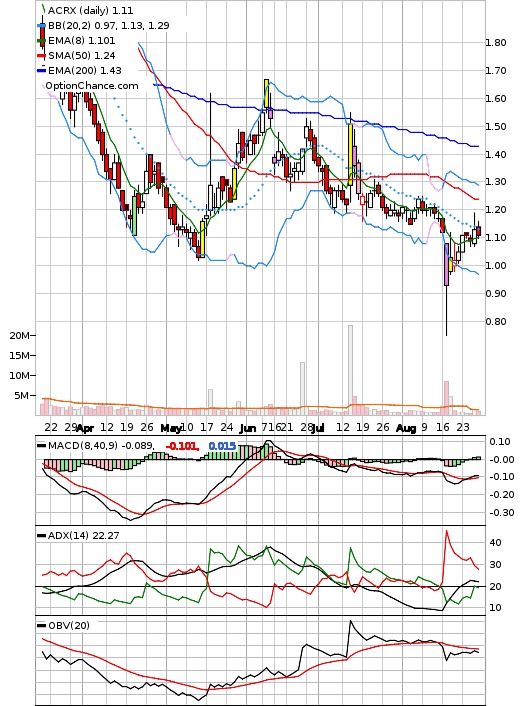Click the 15M volume axis label

click(x=20, y=356)
